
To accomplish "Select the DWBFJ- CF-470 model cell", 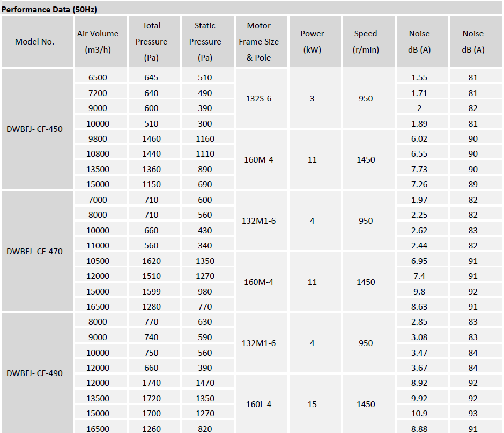I will (x=35, y=251).
